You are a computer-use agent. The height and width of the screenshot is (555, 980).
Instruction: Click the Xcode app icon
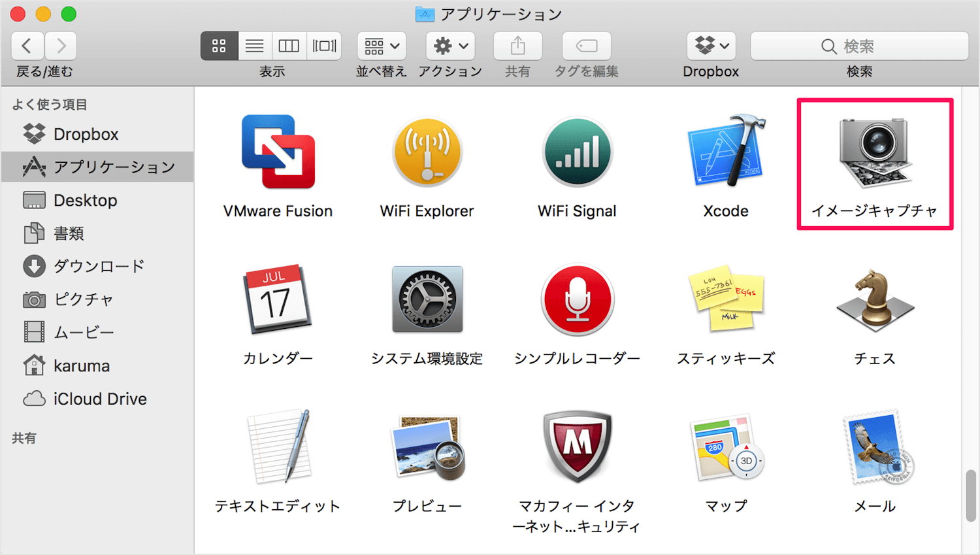[x=726, y=150]
